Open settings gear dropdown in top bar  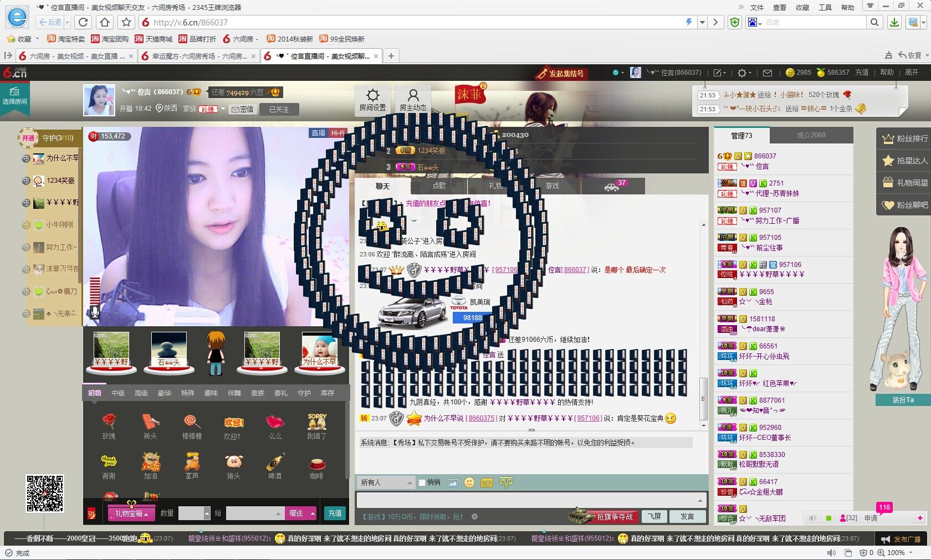point(744,73)
